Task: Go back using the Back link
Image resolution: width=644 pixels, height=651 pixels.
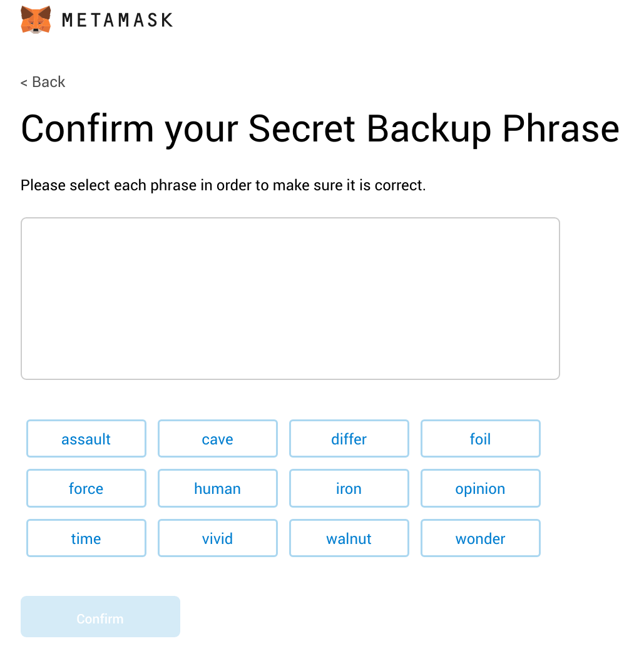Action: coord(43,82)
